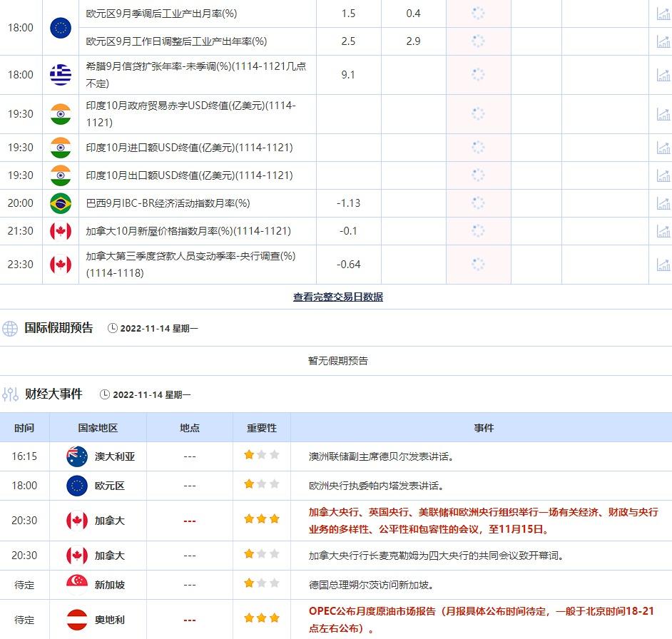Open the OPEC月度原油市场报告 event text
Screen dimensions: 672x639
click(x=481, y=620)
